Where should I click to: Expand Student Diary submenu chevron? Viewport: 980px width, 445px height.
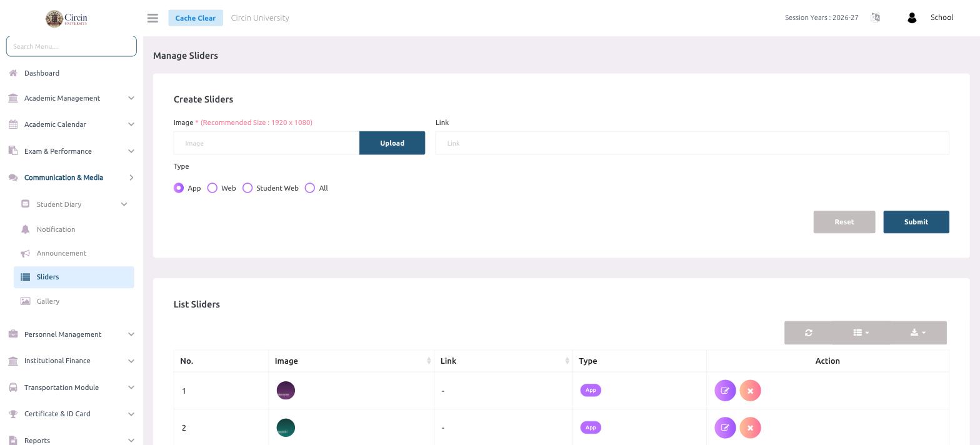point(124,204)
